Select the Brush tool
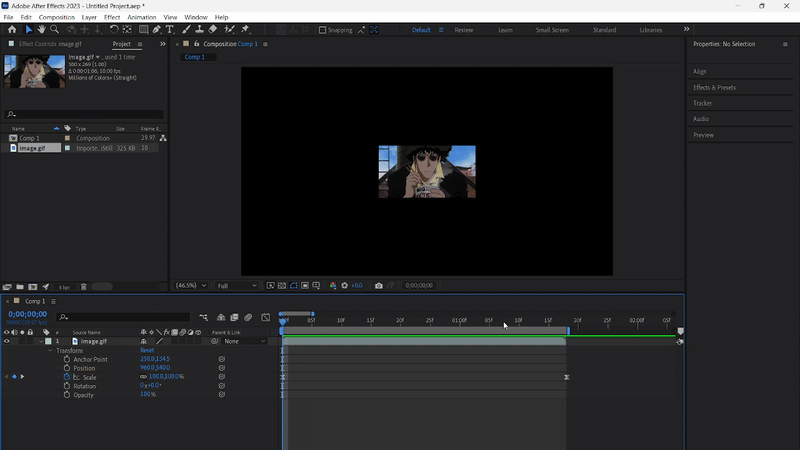The height and width of the screenshot is (450, 800). pyautogui.click(x=186, y=30)
